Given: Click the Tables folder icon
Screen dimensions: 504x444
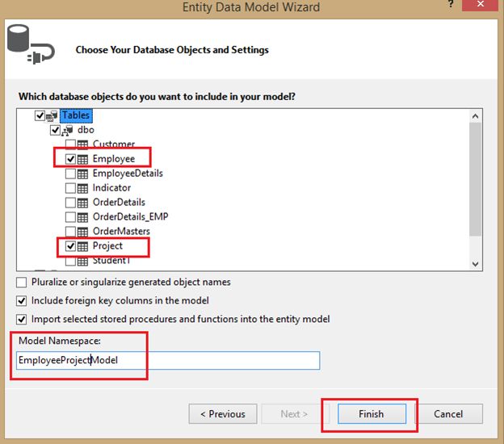Looking at the screenshot, I should tap(53, 115).
